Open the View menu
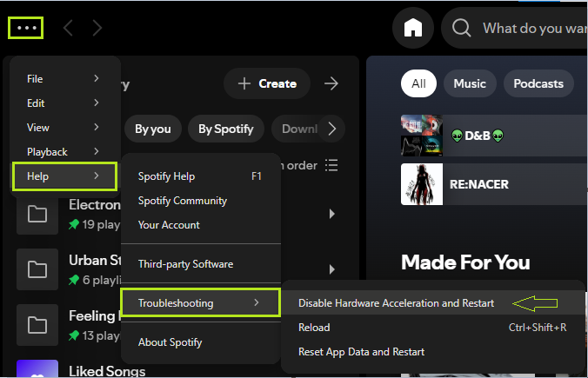Image resolution: width=588 pixels, height=378 pixels. [64, 128]
